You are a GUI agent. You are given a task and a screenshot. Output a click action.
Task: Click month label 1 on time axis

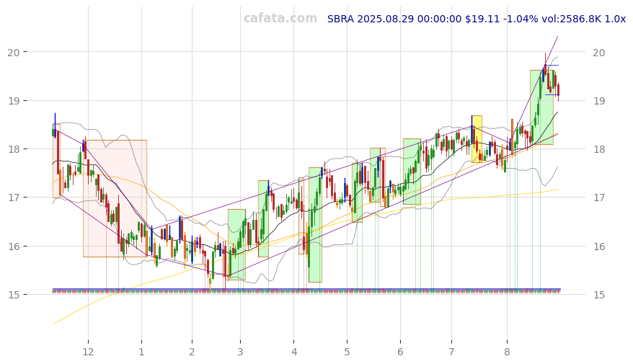point(142,352)
